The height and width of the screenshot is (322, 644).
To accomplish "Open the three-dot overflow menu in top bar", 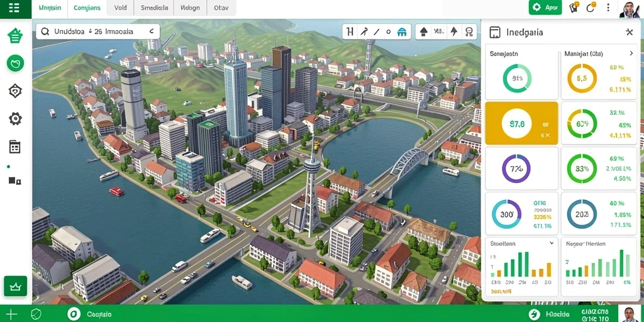I will (608, 8).
